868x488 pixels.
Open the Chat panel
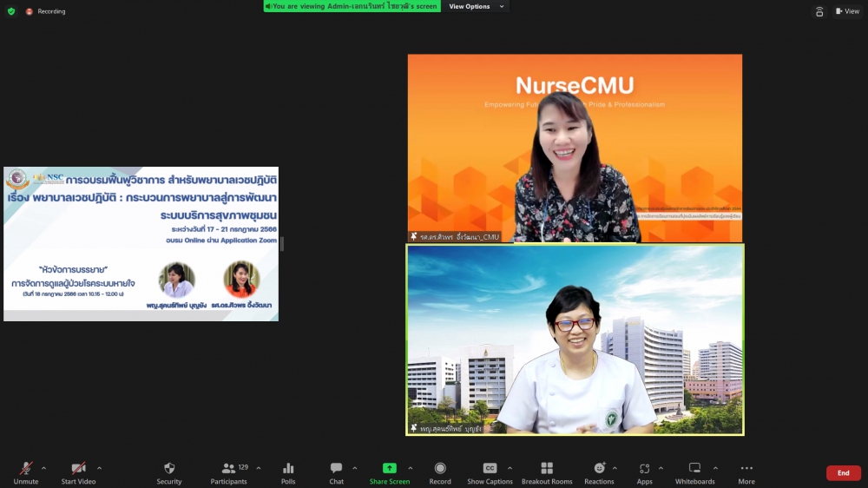point(336,468)
